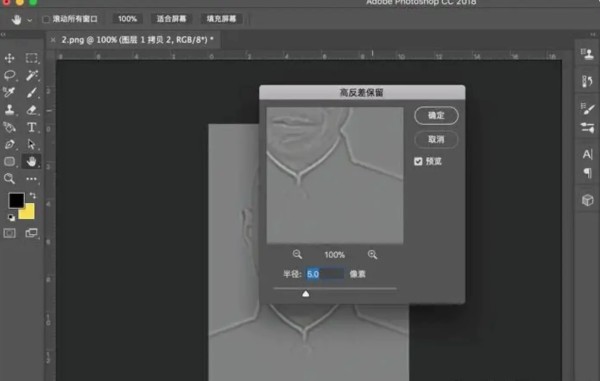Image resolution: width=600 pixels, height=381 pixels.
Task: Select the Magic Wand tool
Action: (x=32, y=75)
